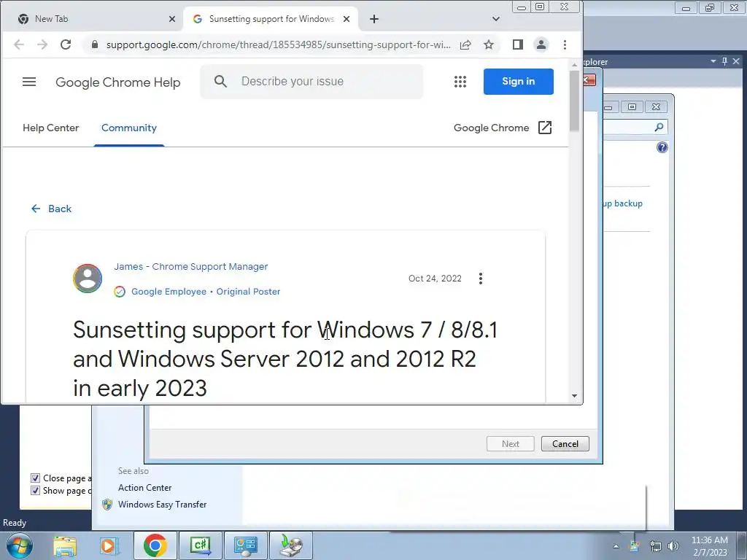Click the Control Panel search magnifier

pos(659,127)
